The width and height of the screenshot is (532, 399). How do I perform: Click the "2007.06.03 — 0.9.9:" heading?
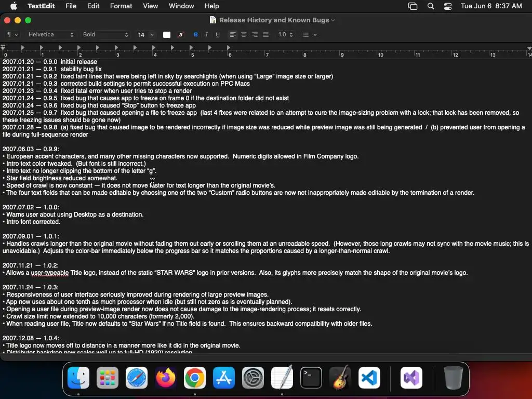31,149
